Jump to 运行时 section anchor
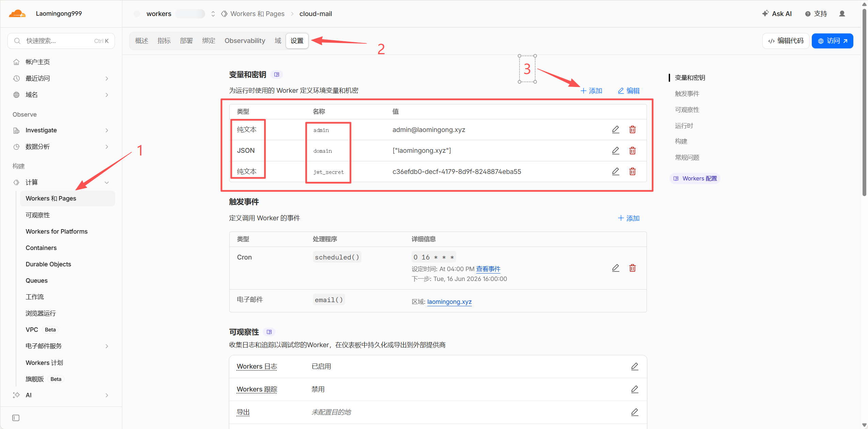 pos(684,126)
